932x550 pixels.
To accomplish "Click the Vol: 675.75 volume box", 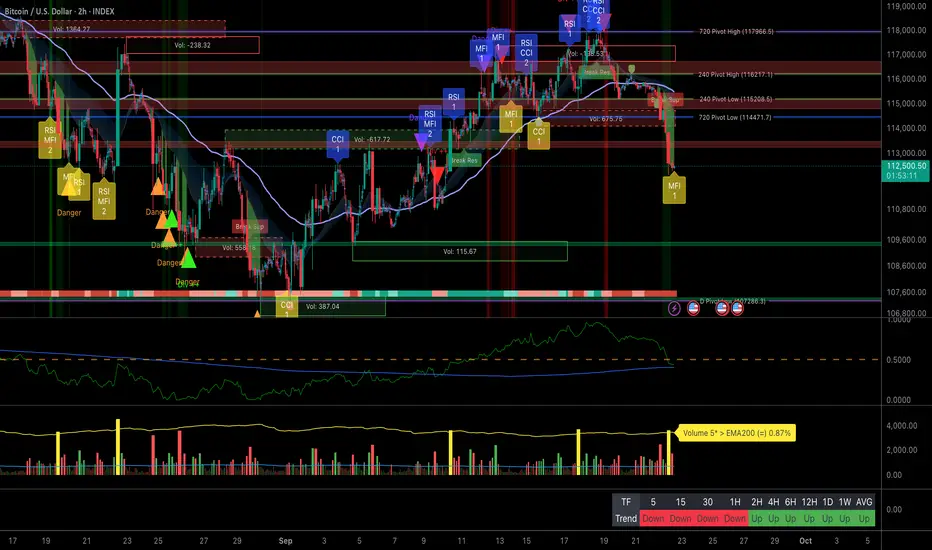I will (x=606, y=119).
